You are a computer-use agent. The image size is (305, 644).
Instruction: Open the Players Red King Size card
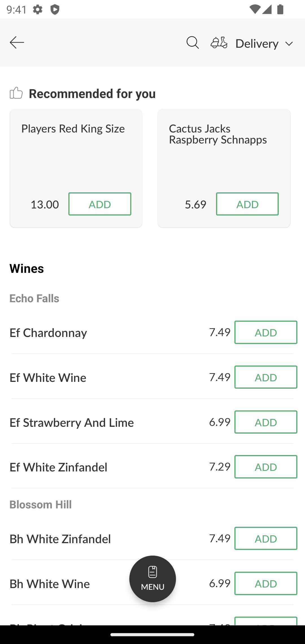(x=76, y=168)
